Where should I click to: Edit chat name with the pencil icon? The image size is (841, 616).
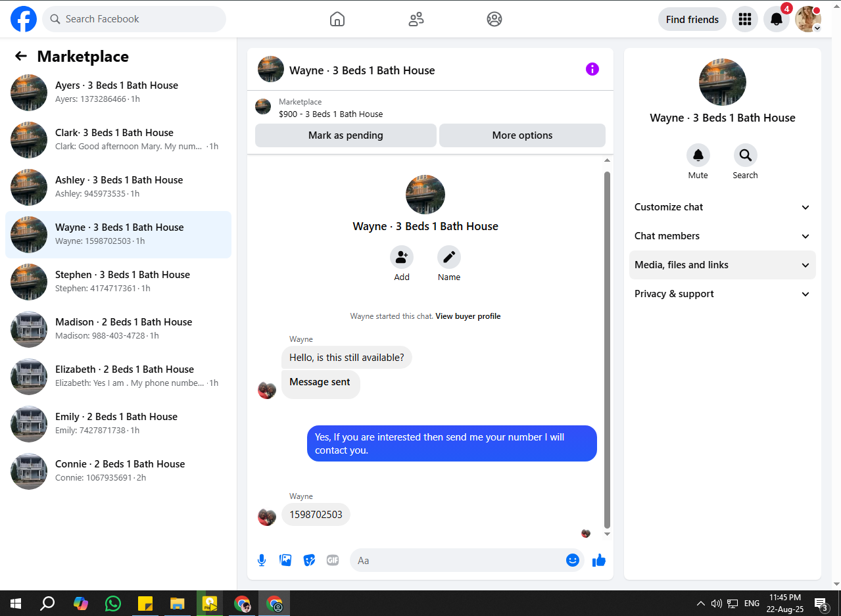coord(449,256)
